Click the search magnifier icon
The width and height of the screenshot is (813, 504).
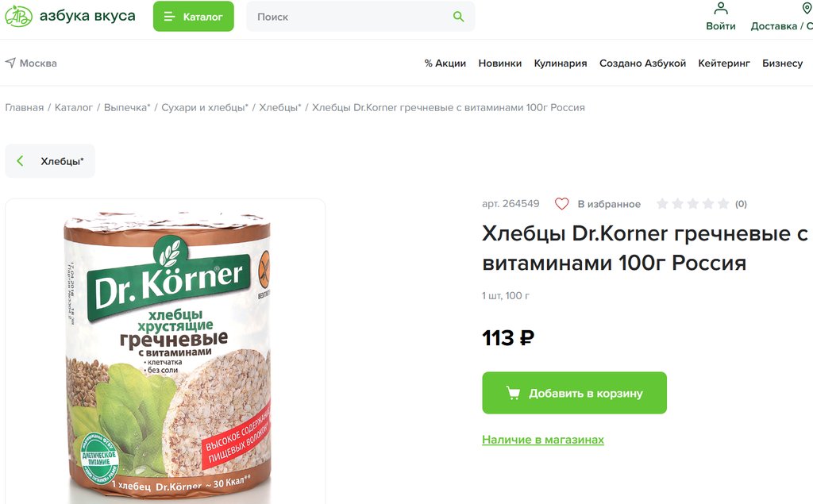pyautogui.click(x=458, y=17)
